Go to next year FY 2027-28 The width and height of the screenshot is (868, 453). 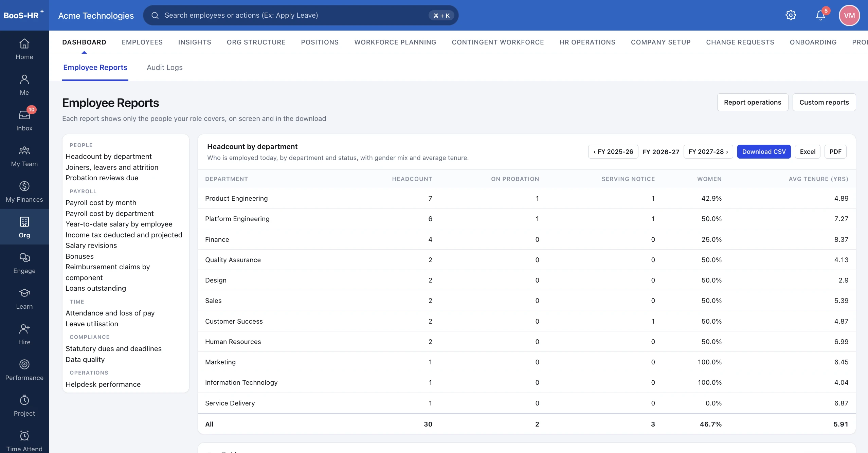pos(708,151)
